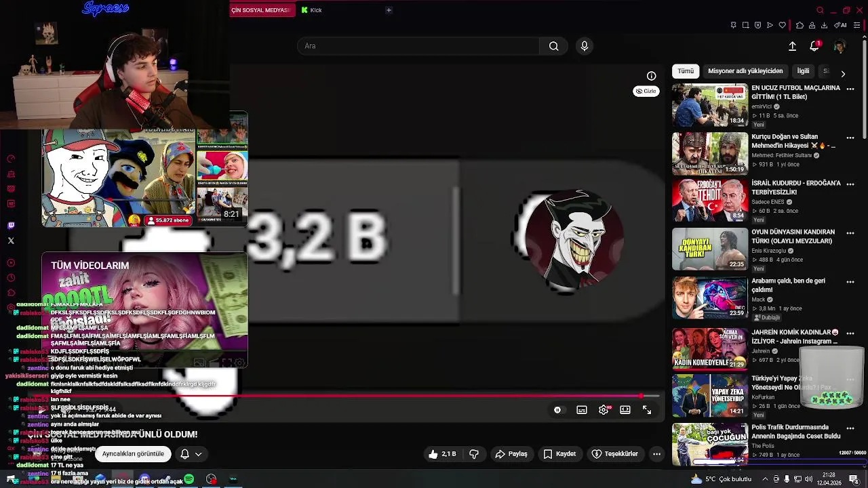Click the browser pin toolbar icon
The height and width of the screenshot is (488, 868).
tap(733, 25)
